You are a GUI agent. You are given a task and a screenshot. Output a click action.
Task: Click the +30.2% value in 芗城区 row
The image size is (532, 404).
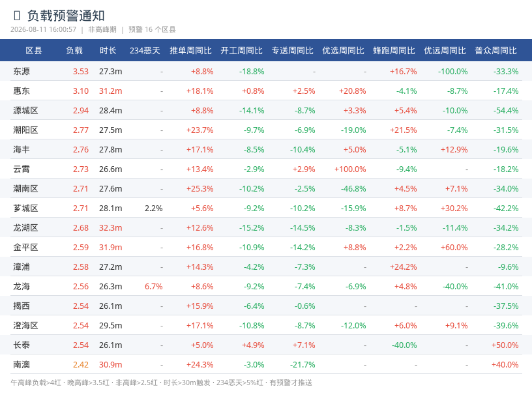454,209
